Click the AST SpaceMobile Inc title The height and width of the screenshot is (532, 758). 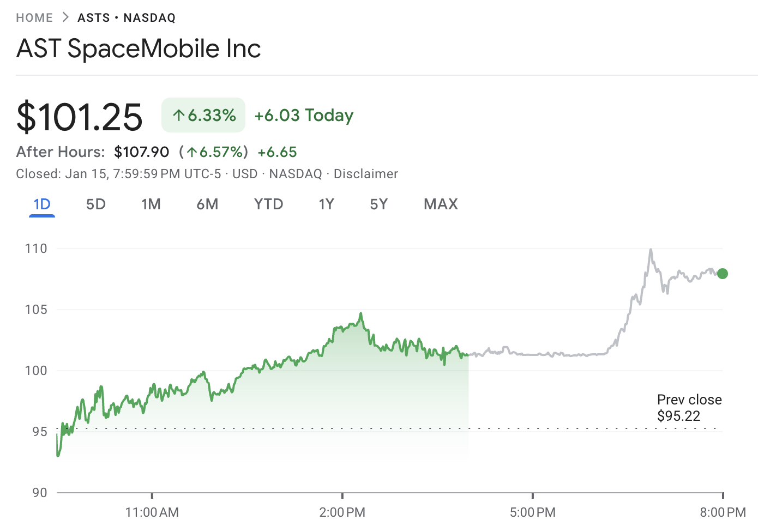click(139, 49)
